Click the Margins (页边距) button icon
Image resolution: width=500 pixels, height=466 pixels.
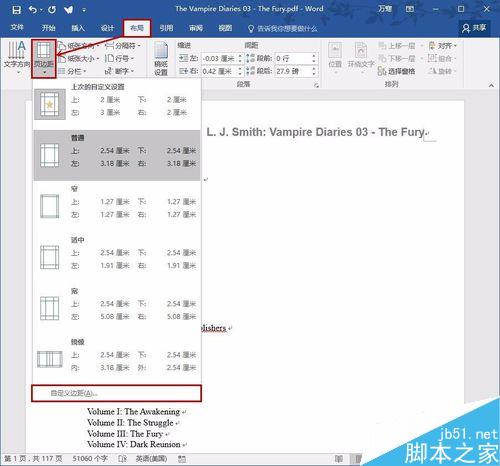coord(44,51)
